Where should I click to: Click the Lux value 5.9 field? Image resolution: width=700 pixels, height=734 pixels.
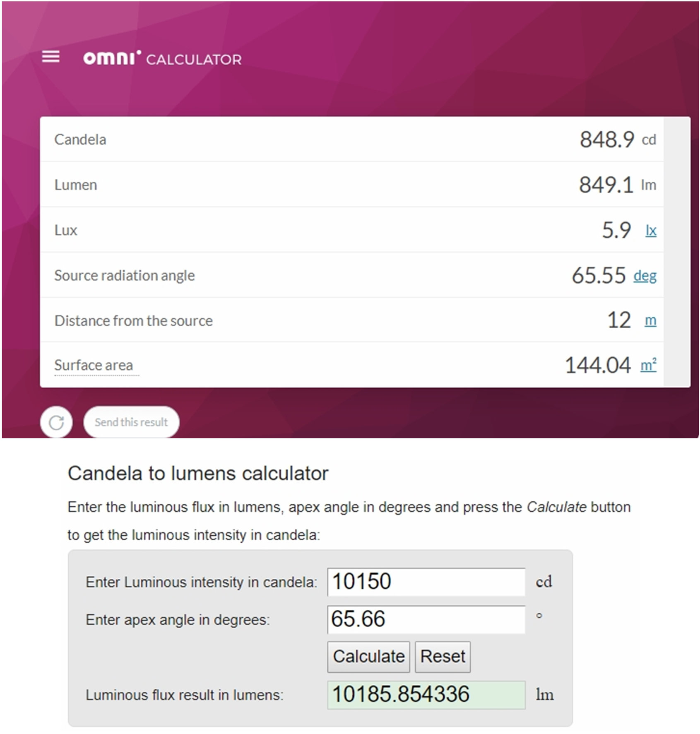616,230
